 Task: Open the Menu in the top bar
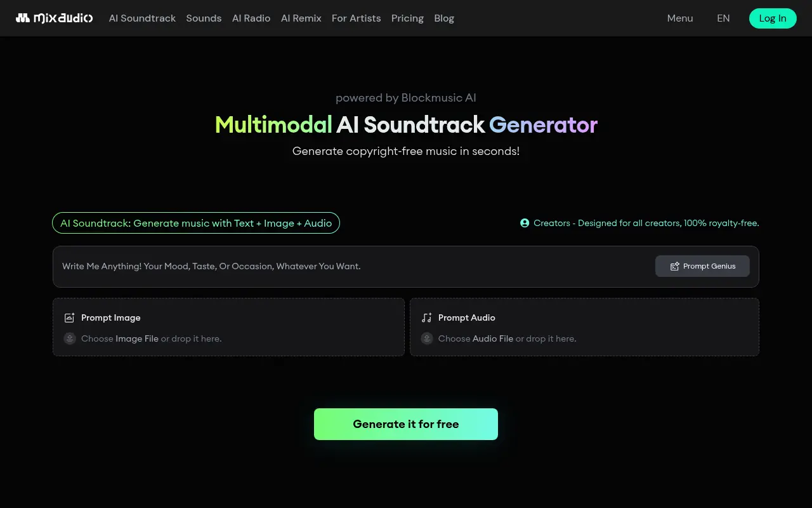click(x=679, y=18)
